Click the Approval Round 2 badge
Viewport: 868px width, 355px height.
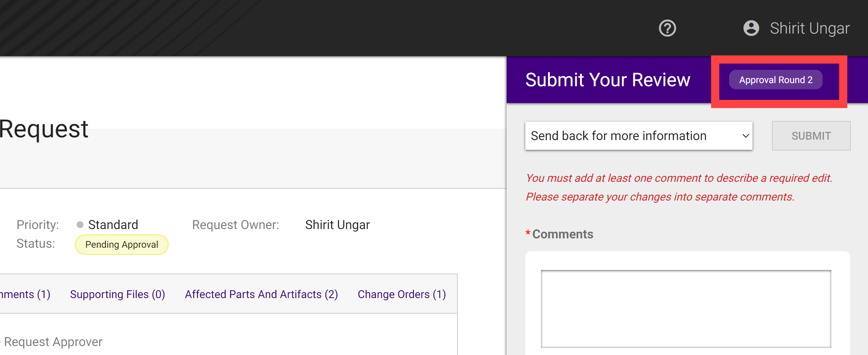point(776,80)
